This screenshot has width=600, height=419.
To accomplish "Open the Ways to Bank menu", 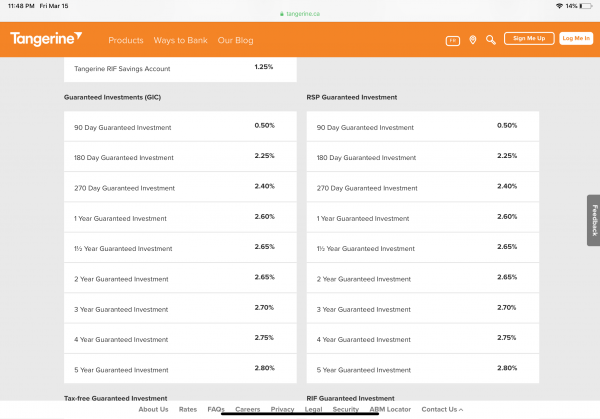I will click(x=180, y=40).
